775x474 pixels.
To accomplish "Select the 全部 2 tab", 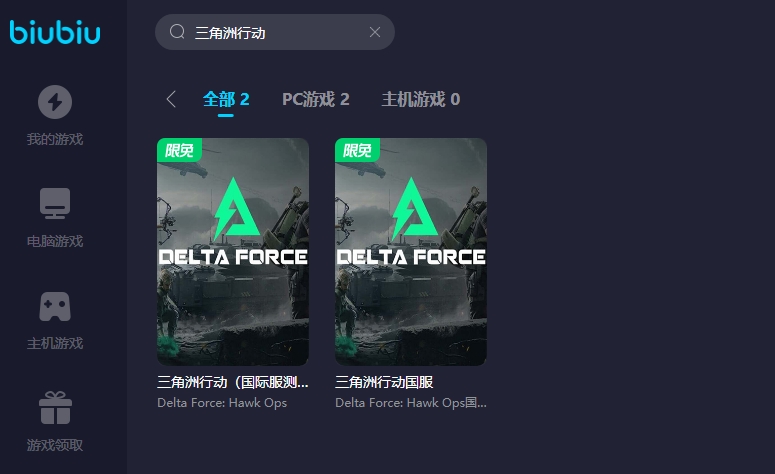I will [x=226, y=99].
